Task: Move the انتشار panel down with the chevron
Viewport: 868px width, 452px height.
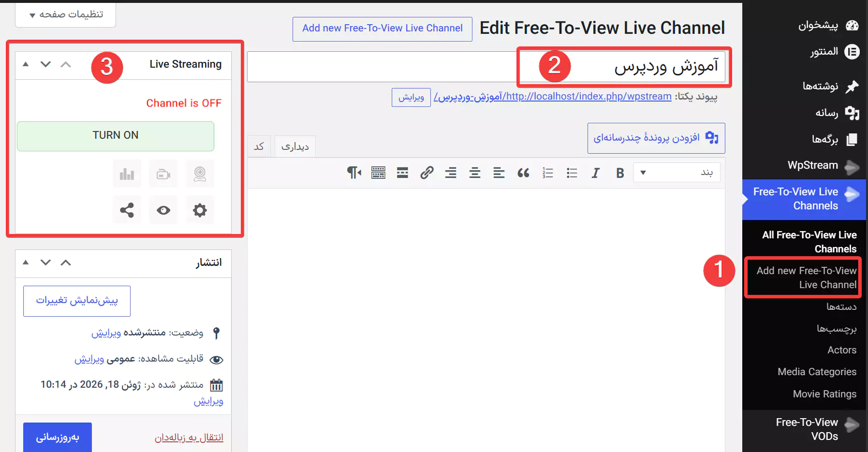Action: click(45, 262)
